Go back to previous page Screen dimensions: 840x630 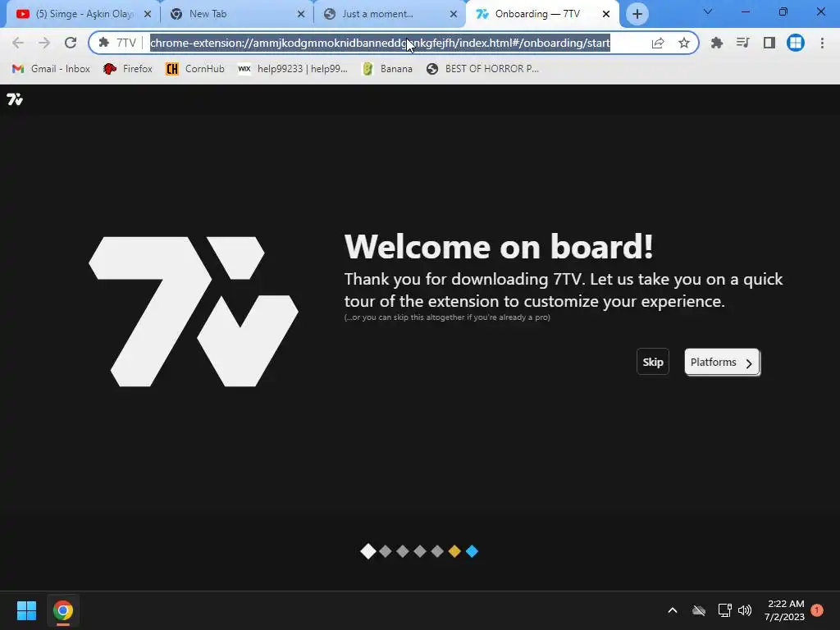point(18,43)
